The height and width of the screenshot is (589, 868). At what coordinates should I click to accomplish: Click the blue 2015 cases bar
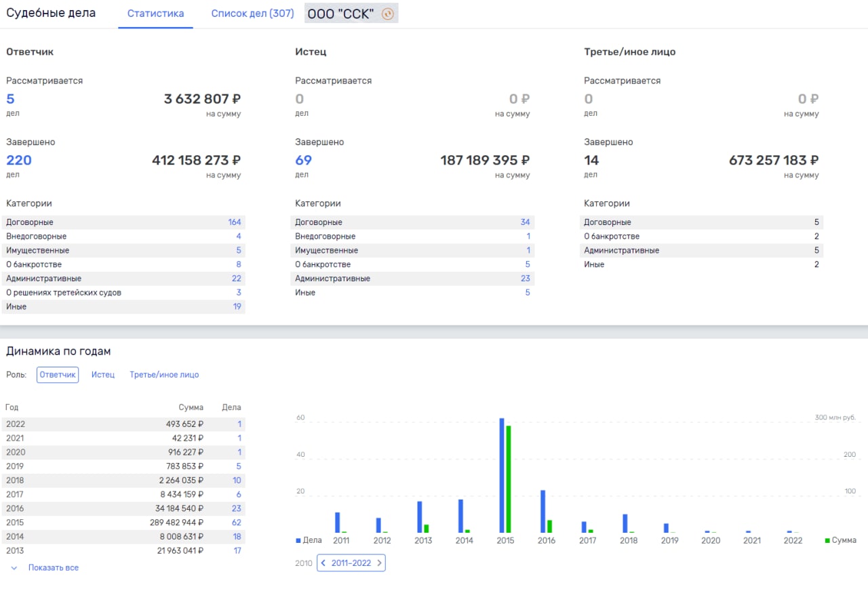(502, 475)
